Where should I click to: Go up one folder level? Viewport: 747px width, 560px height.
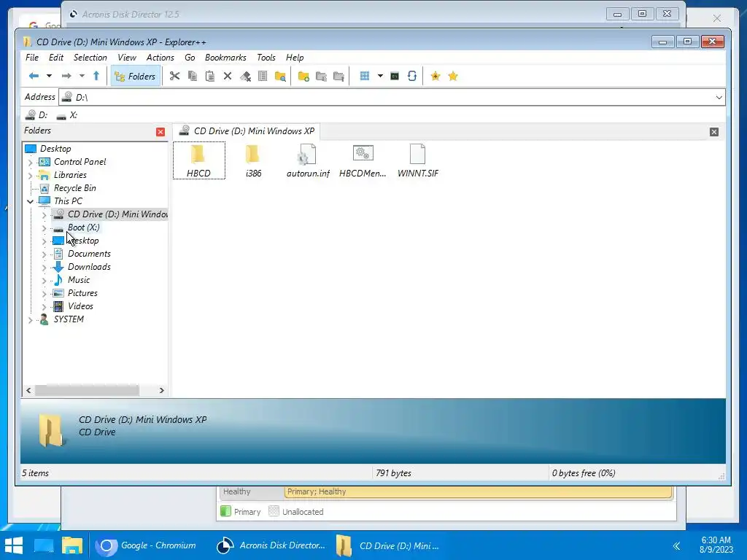[96, 76]
